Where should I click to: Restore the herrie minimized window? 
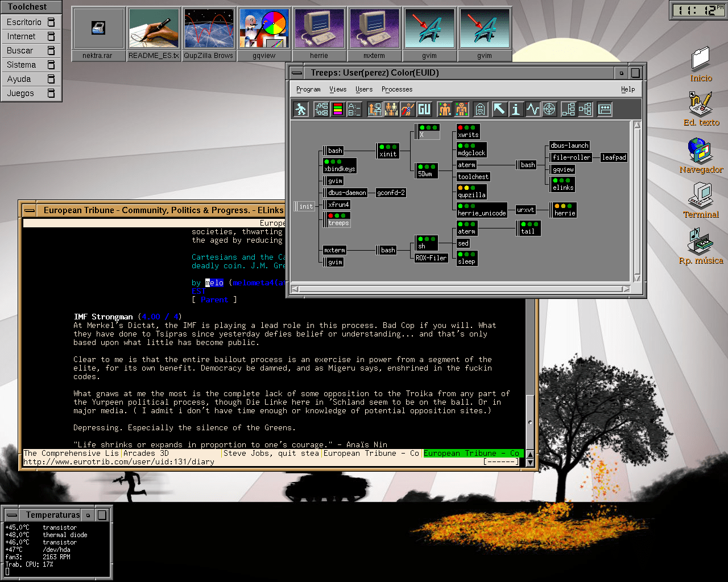point(319,34)
